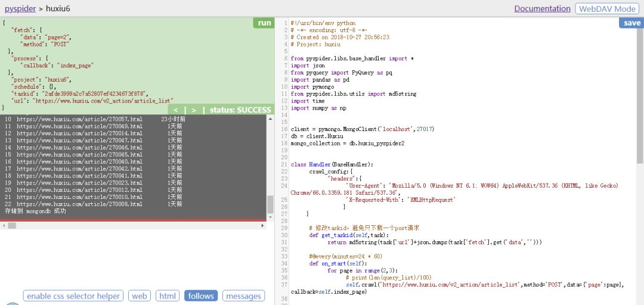This screenshot has height=305, width=644.
Task: Place cursor on 'import numpy as np' line
Action: coord(318,108)
